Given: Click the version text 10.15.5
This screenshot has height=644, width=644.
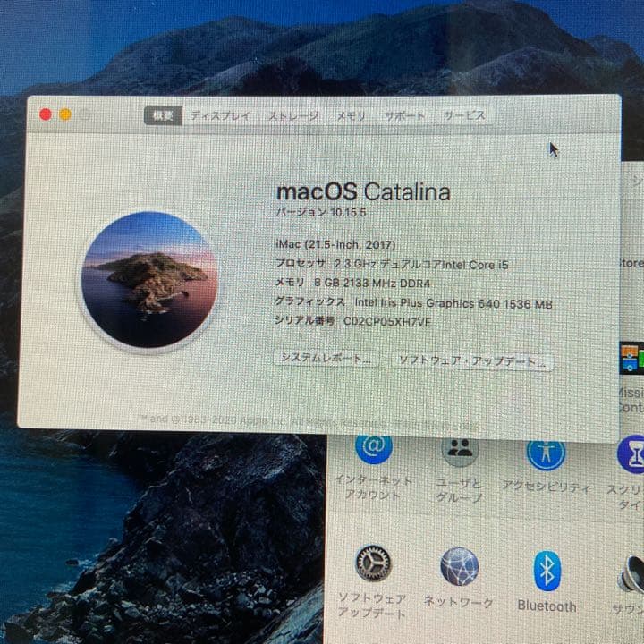Looking at the screenshot, I should 348,212.
